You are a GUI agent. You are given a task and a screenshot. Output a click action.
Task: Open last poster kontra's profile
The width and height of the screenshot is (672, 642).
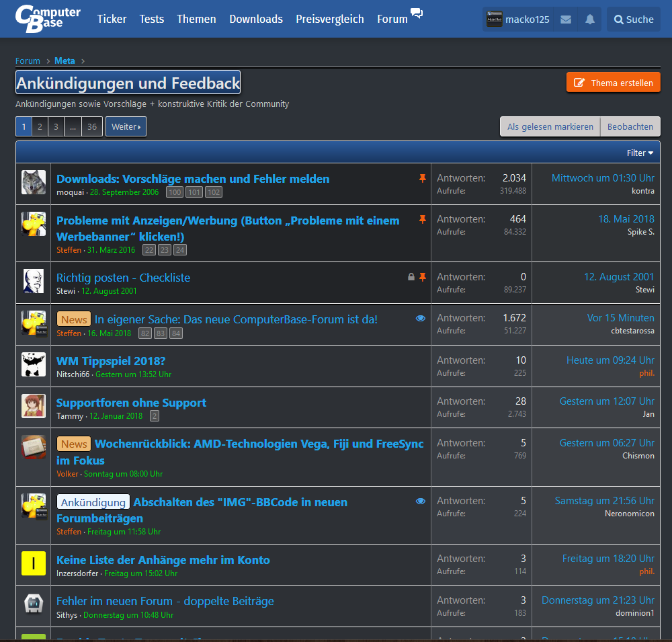point(643,191)
